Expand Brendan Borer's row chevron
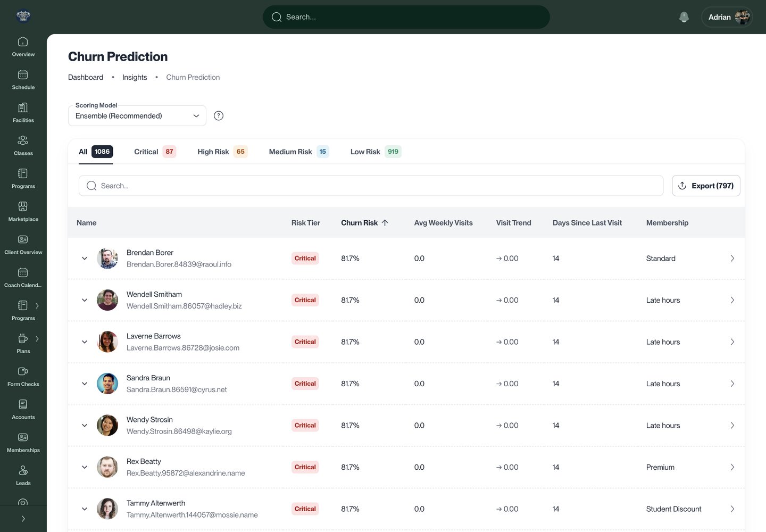The width and height of the screenshot is (766, 532). [84, 259]
